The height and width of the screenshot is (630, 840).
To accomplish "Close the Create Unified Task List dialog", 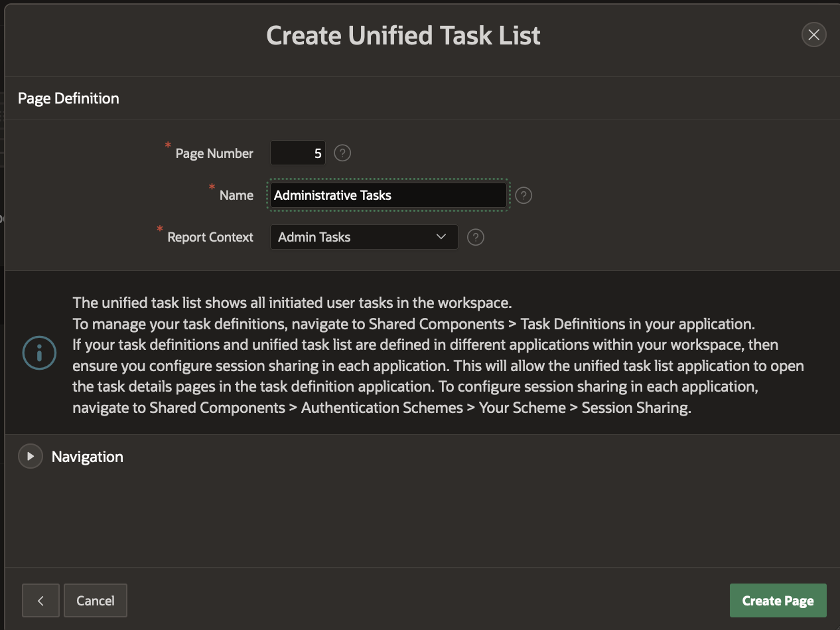I will click(813, 35).
